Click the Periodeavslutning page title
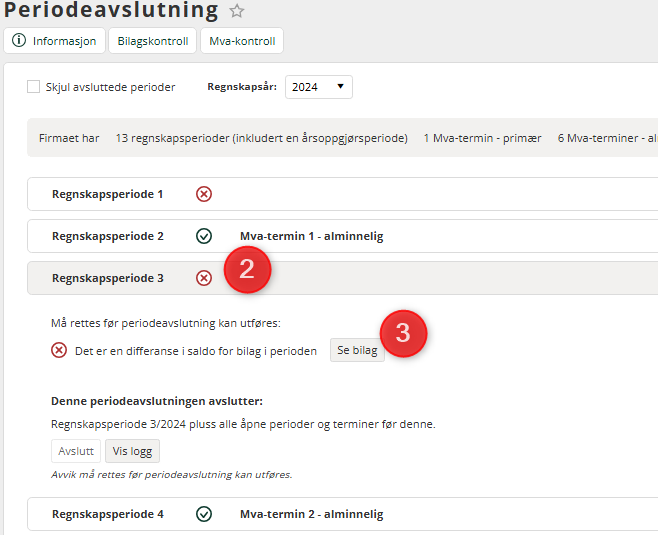This screenshot has width=658, height=535. pyautogui.click(x=111, y=10)
